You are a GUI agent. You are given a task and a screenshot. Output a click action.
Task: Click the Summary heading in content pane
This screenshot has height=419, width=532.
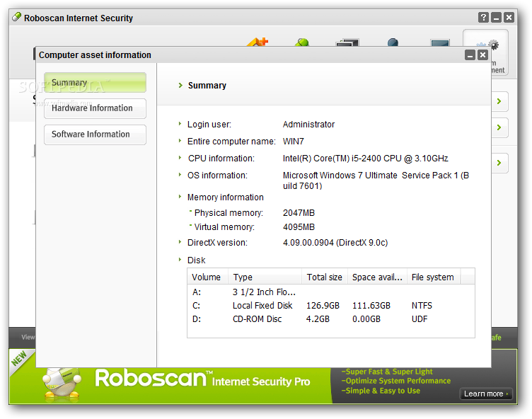point(207,86)
